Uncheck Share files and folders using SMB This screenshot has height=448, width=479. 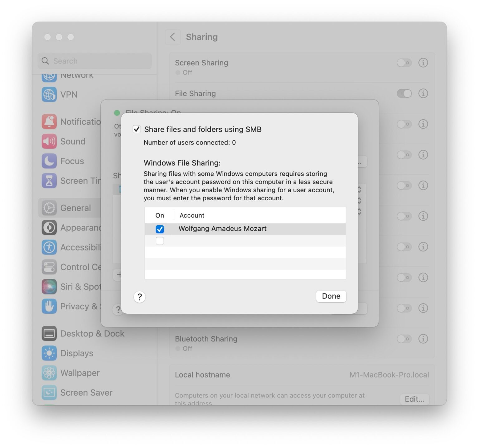point(137,129)
